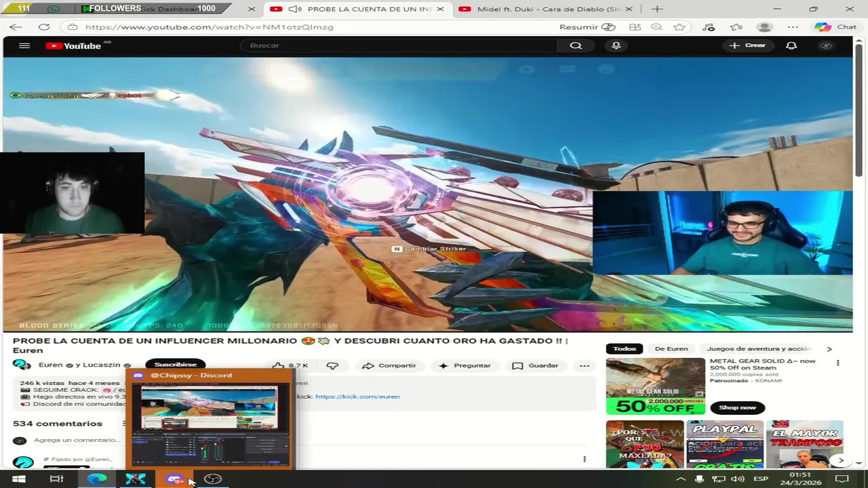Reload the page with refresh icon
Viewport: 868px width, 488px height.
point(44,27)
